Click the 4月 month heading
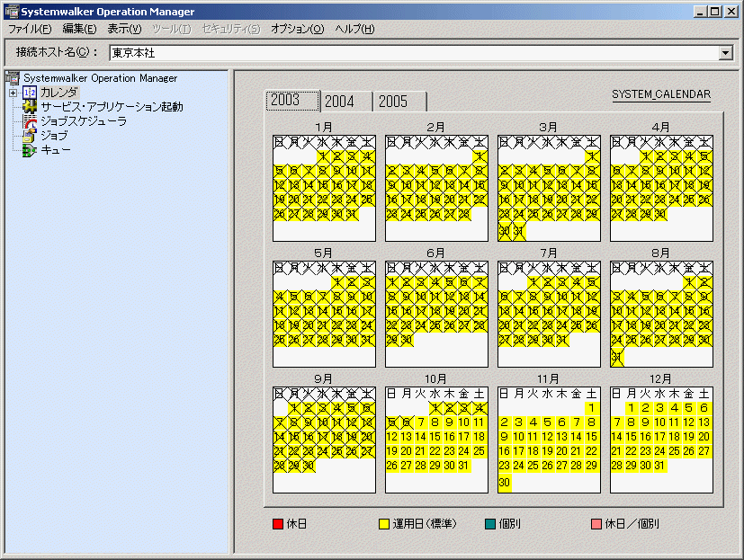 (660, 127)
